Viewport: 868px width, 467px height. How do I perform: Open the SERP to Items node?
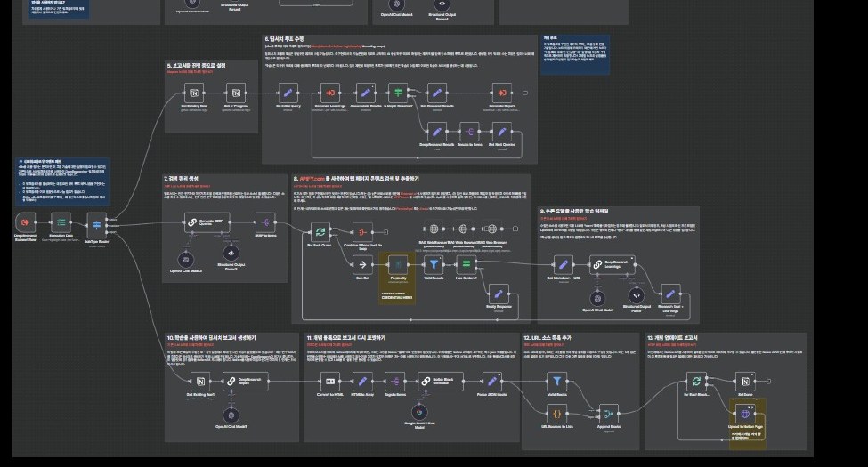(265, 222)
